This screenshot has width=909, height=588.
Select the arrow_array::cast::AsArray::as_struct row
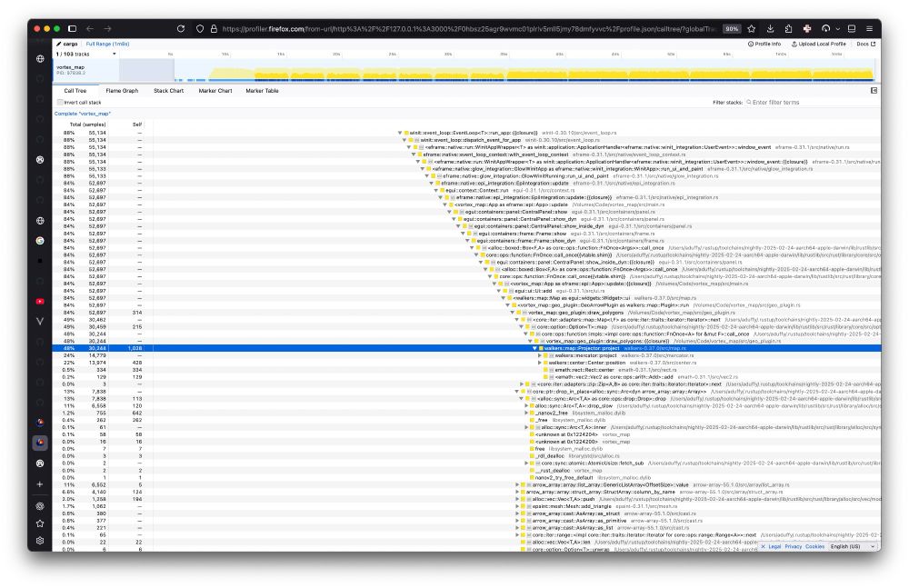click(x=466, y=513)
